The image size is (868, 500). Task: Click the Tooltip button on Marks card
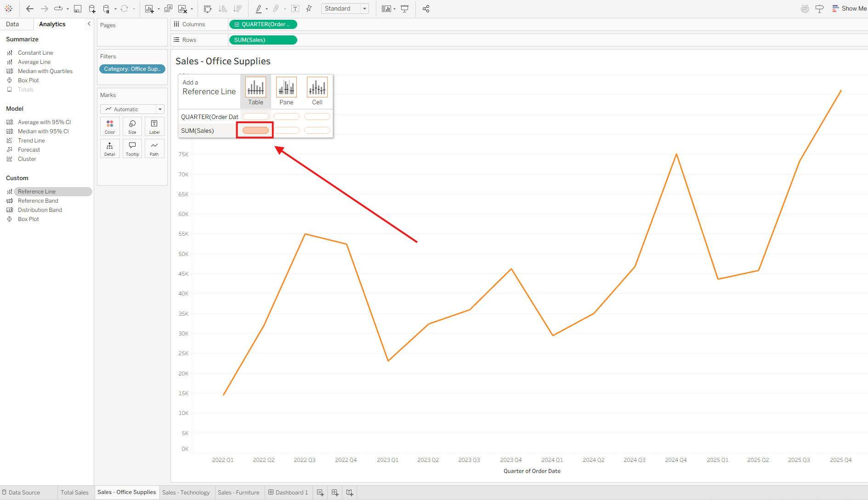click(132, 148)
